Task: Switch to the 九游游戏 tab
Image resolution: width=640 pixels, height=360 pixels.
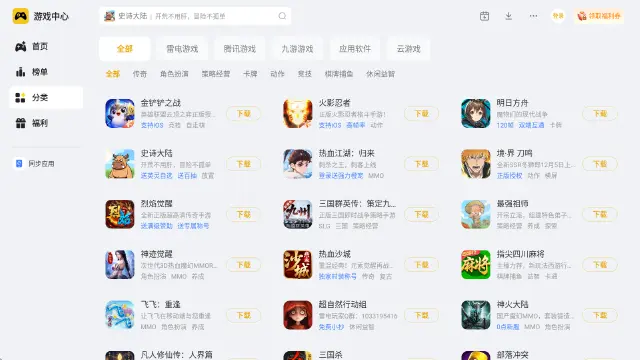Action: (x=297, y=49)
